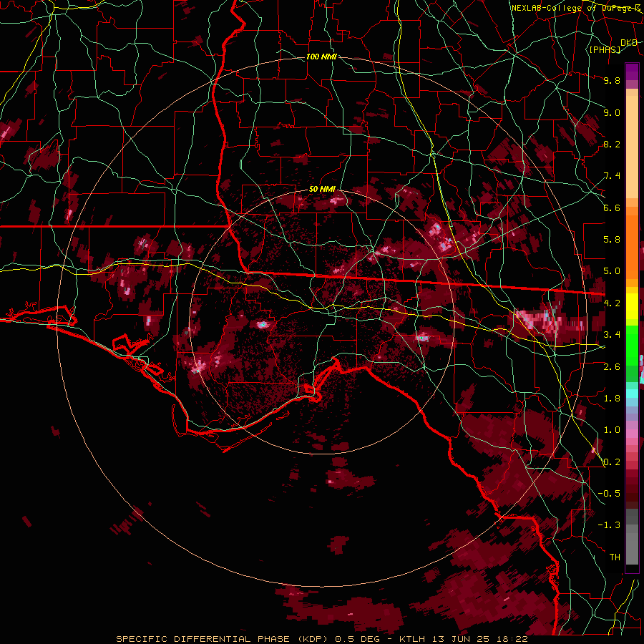Image resolution: width=644 pixels, height=644 pixels.
Task: Click the 3.4 value on the scale
Action: pos(612,335)
